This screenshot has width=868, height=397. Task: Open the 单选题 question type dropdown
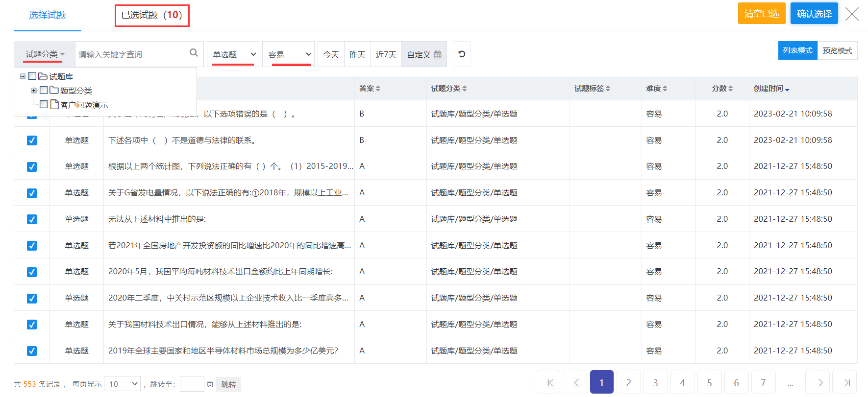click(233, 54)
